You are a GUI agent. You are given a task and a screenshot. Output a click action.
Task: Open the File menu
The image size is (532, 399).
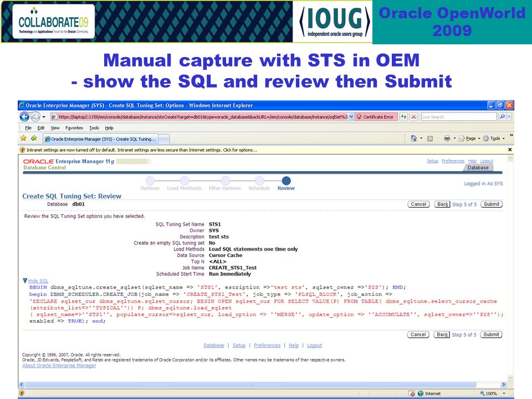click(28, 128)
